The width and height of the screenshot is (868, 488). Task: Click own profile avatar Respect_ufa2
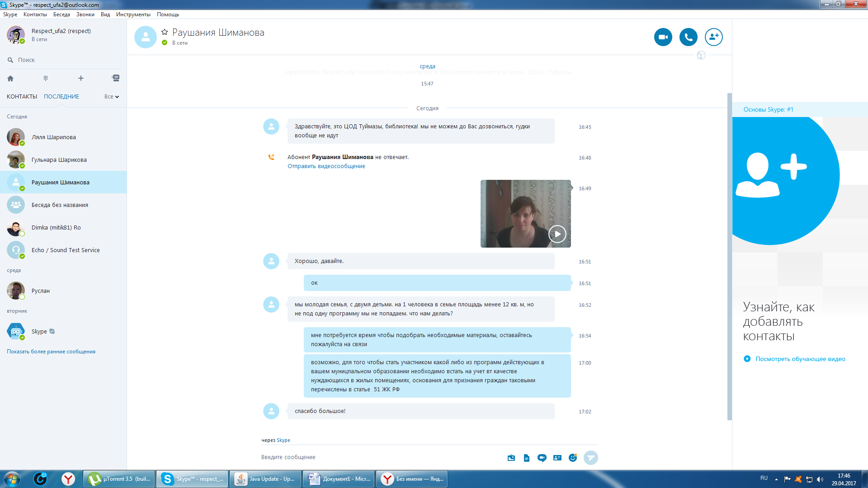16,35
